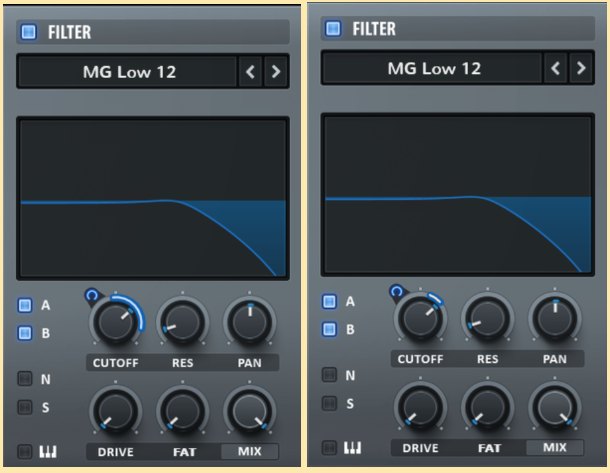This screenshot has width=610, height=473.
Task: Select next filter type in right panel
Action: [x=580, y=68]
